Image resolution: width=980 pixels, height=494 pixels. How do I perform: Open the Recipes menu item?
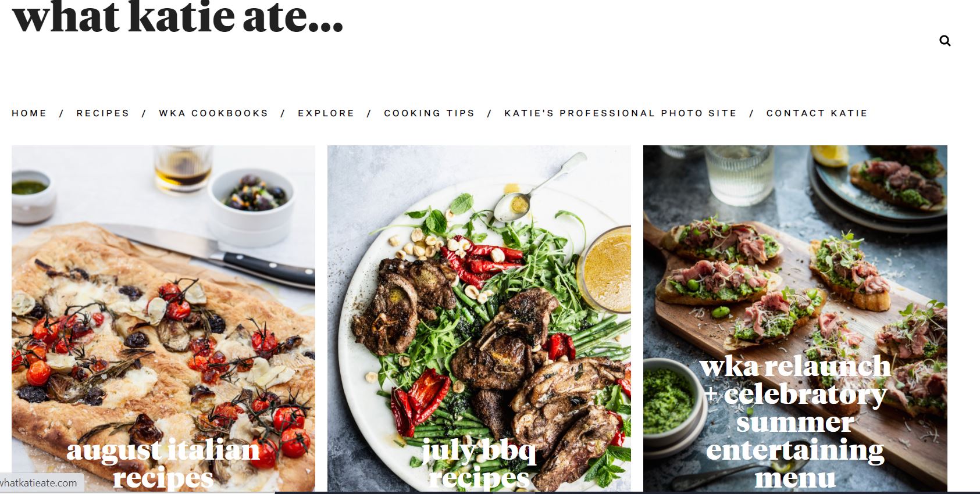(x=103, y=113)
